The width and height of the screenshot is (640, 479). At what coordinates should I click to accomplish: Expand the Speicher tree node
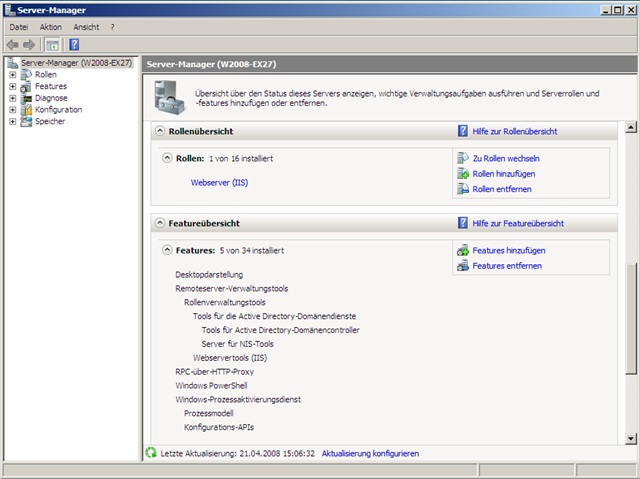[x=13, y=122]
